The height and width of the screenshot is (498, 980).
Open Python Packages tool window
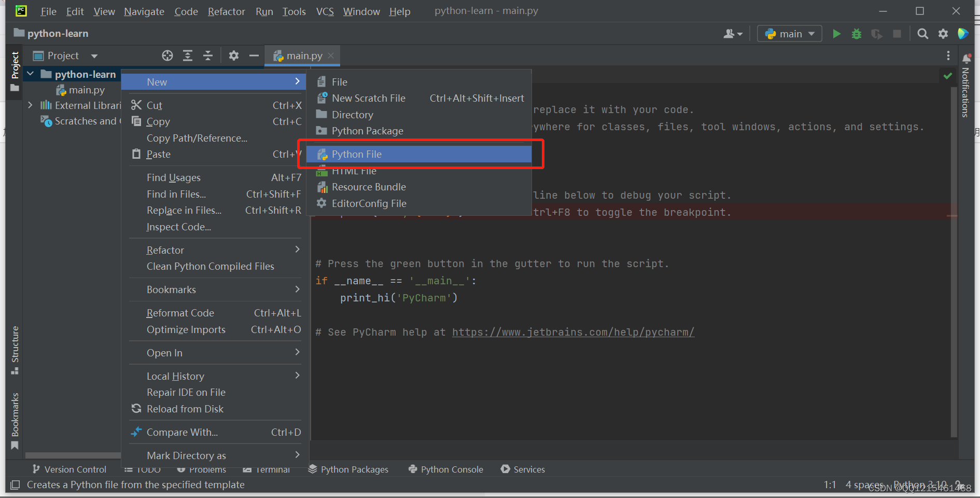(348, 469)
